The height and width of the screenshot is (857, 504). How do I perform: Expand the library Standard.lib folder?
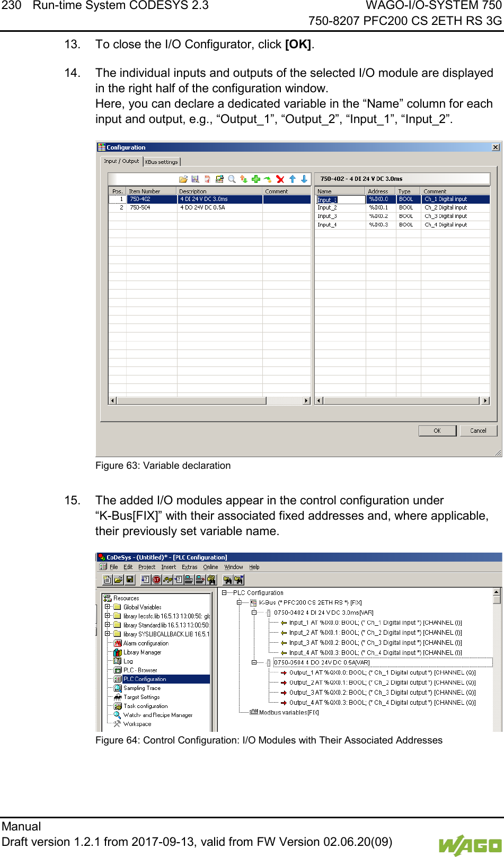coord(108,625)
